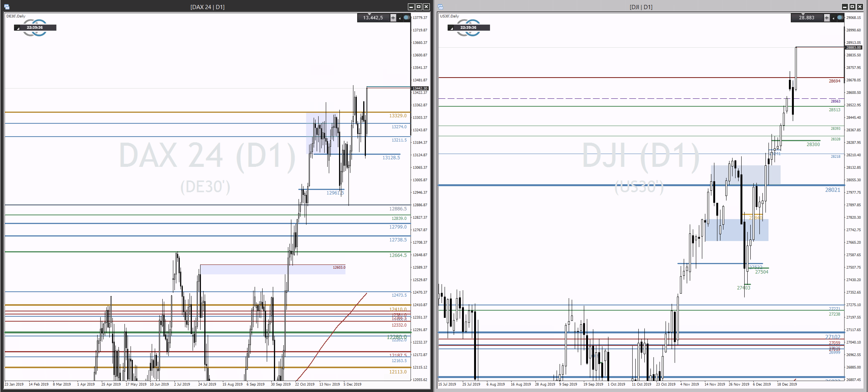Click the 14 Nov 2019 date on DJI axis
This screenshot has height=392, width=868.
pos(714,384)
